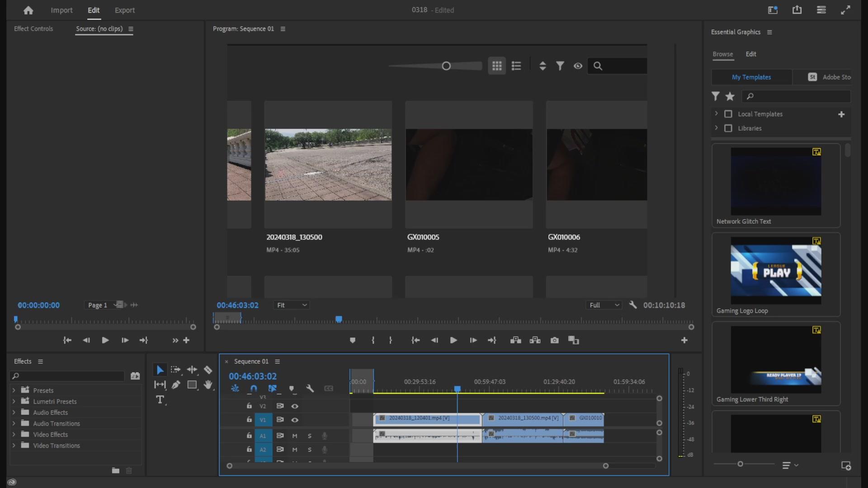
Task: Toggle V1 track output eye
Action: pos(295,420)
